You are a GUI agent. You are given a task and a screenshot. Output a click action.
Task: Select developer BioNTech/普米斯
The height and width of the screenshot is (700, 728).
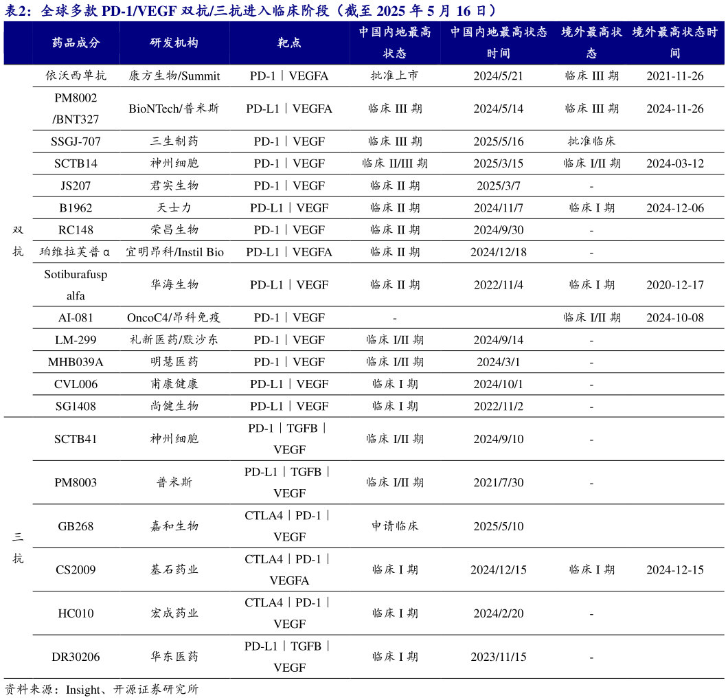(175, 108)
